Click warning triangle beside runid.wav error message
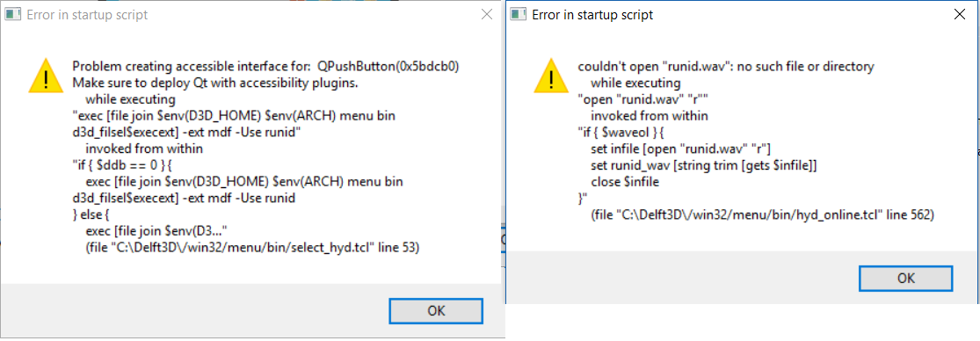The height and width of the screenshot is (341, 980). click(x=551, y=75)
